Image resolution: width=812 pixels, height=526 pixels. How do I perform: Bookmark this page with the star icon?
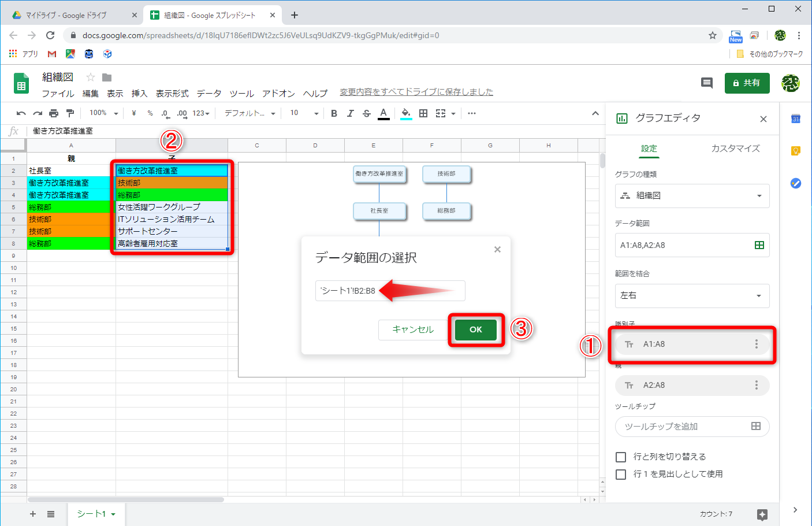coord(713,35)
